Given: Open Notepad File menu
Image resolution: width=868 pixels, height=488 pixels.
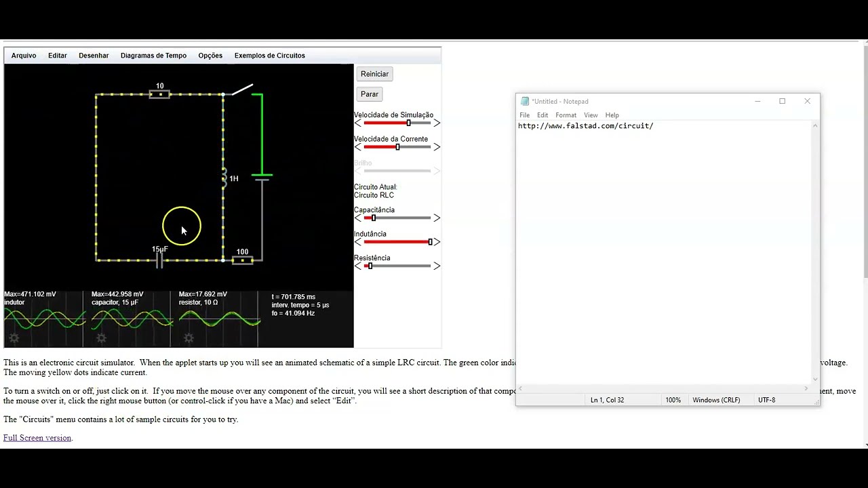Looking at the screenshot, I should tap(525, 115).
